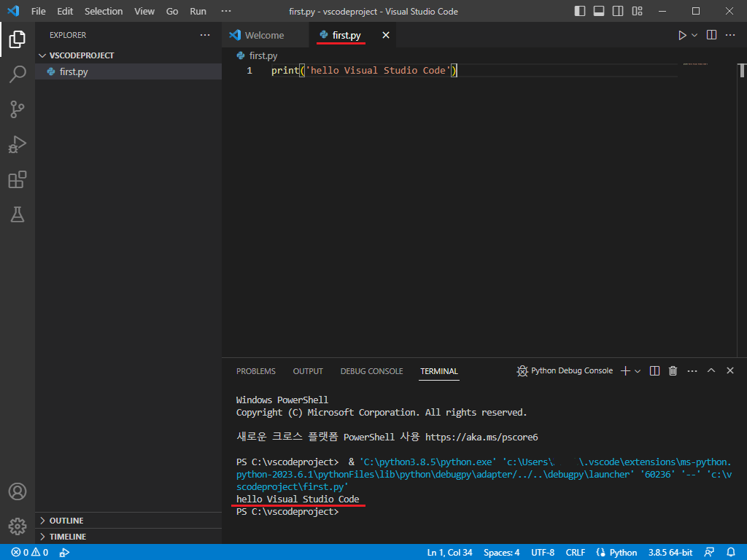Click the Python Debug Console bug icon
The image size is (747, 560).
[522, 371]
